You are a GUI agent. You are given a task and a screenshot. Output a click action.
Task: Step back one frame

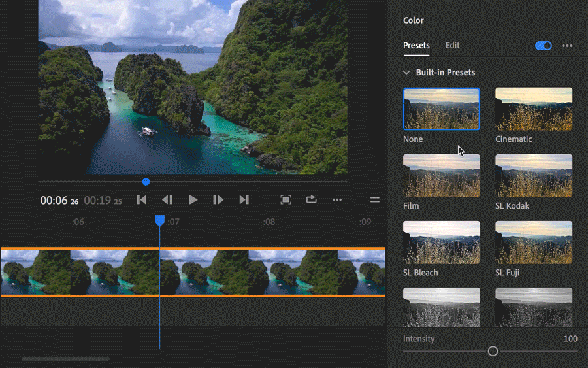[167, 200]
